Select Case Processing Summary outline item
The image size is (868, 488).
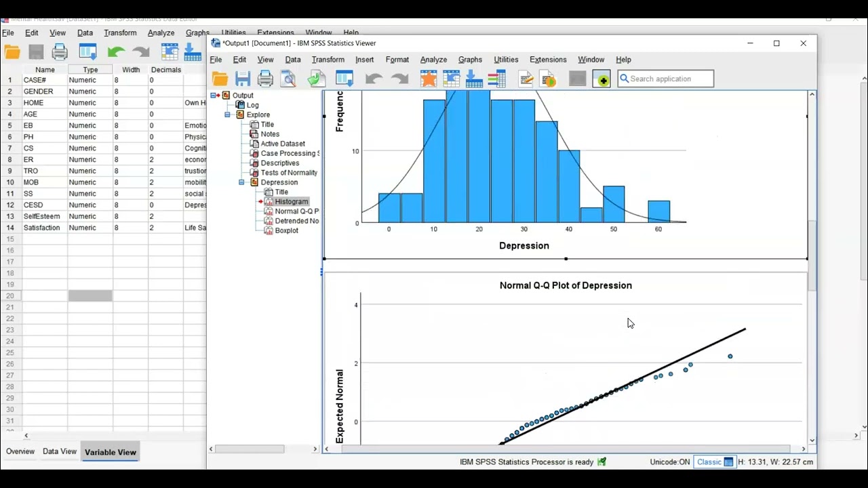[290, 153]
